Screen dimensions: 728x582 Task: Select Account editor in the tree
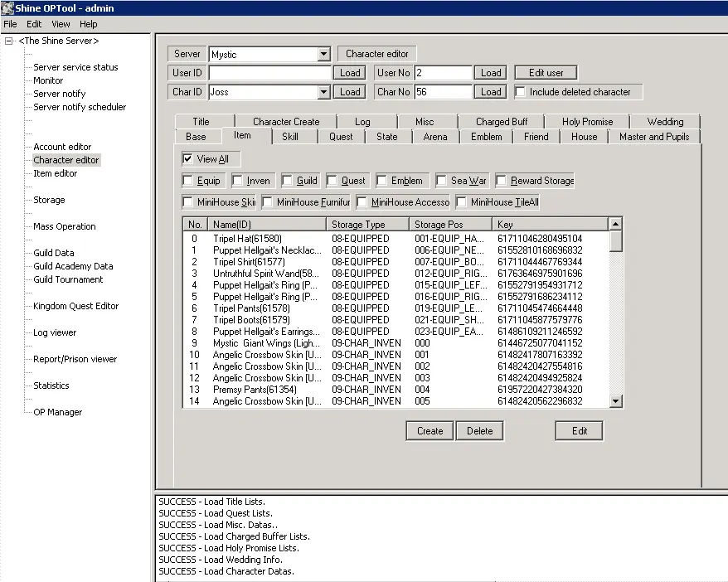(62, 147)
